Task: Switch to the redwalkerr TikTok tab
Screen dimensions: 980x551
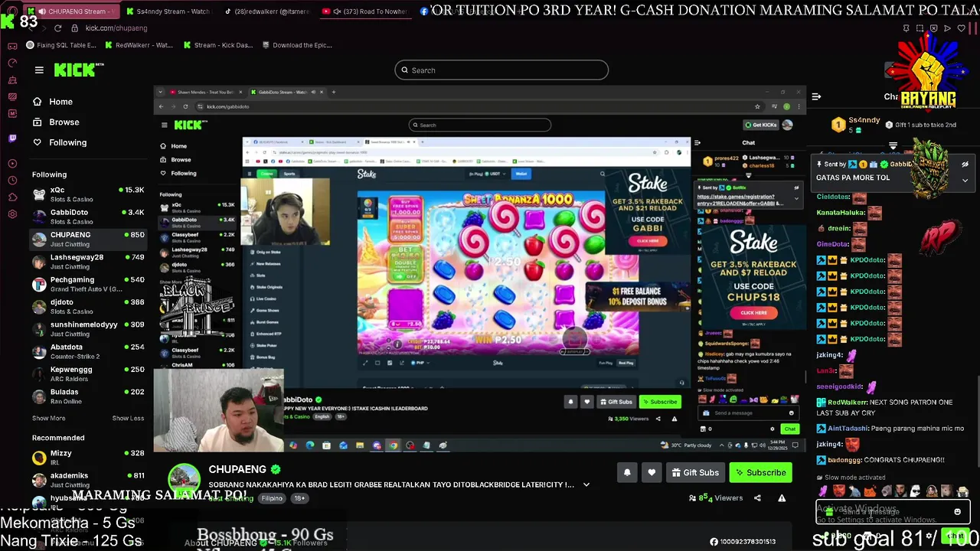Action: pos(266,11)
